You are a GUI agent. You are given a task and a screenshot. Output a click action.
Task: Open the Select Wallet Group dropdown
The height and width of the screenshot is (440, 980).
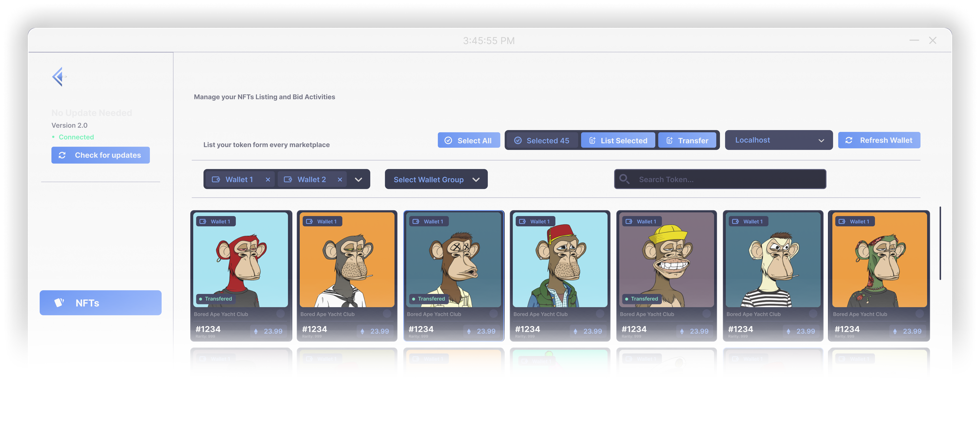click(436, 179)
